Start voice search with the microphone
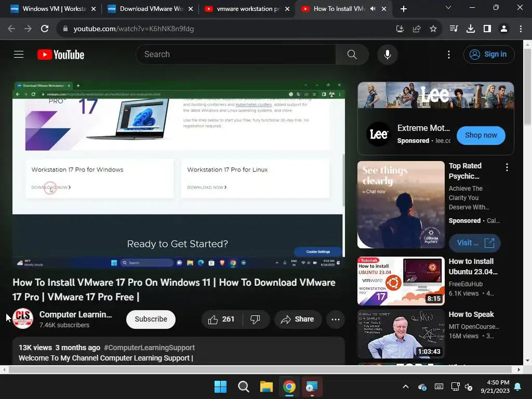The width and height of the screenshot is (532, 399). (388, 54)
